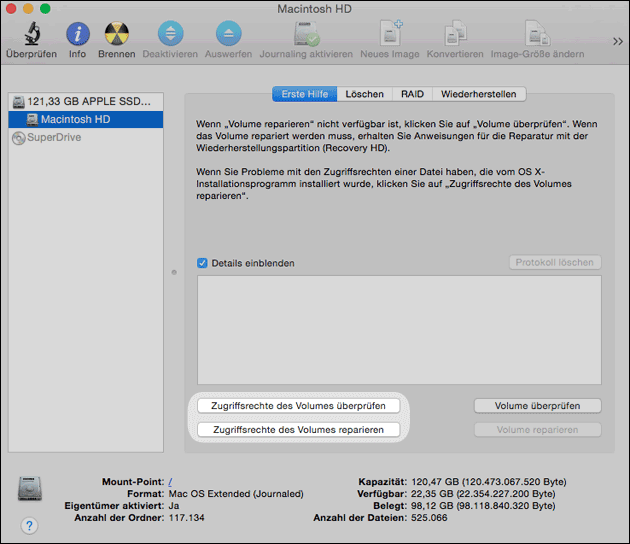The height and width of the screenshot is (544, 630).
Task: Click the sidebar split divider handle dot
Action: pyautogui.click(x=174, y=272)
